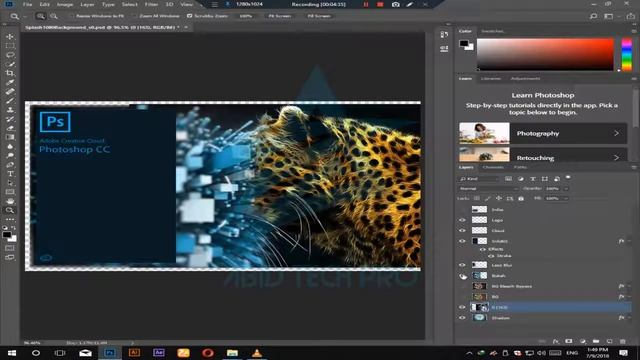Pick a color in the color field
Screen dimensions: 640x360
pos(545,54)
